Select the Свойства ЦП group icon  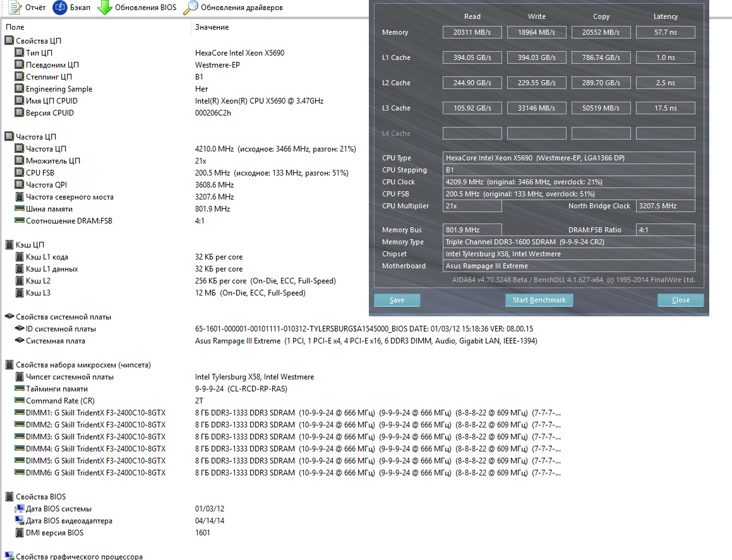click(x=9, y=40)
